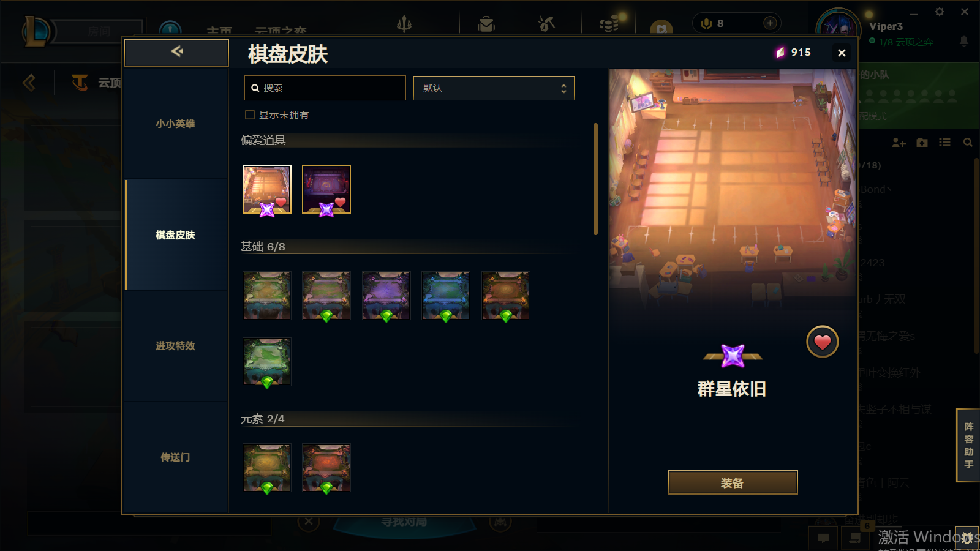Close the 棋盘皮肤 dialog
Screen dimensions: 980x551
pos(842,53)
